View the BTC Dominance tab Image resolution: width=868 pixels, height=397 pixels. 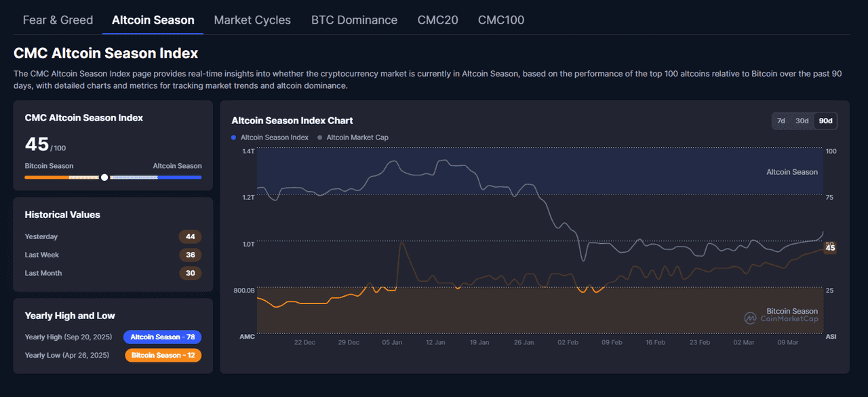pos(354,20)
